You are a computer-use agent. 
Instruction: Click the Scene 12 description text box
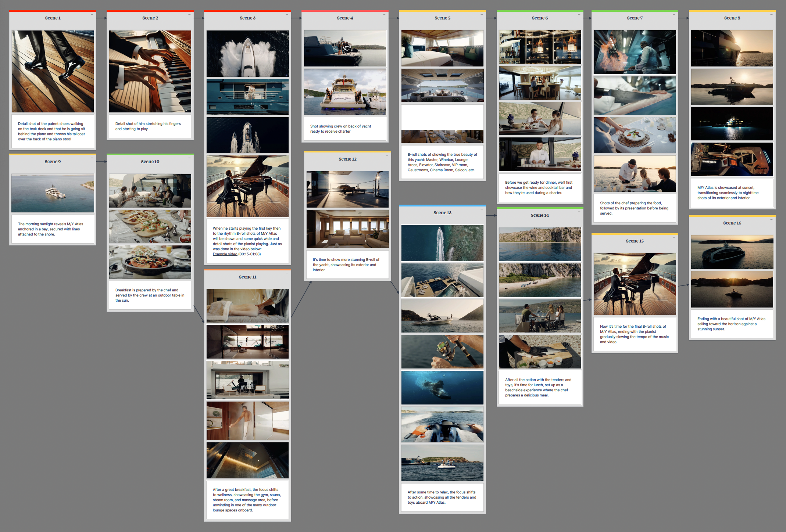coord(347,265)
